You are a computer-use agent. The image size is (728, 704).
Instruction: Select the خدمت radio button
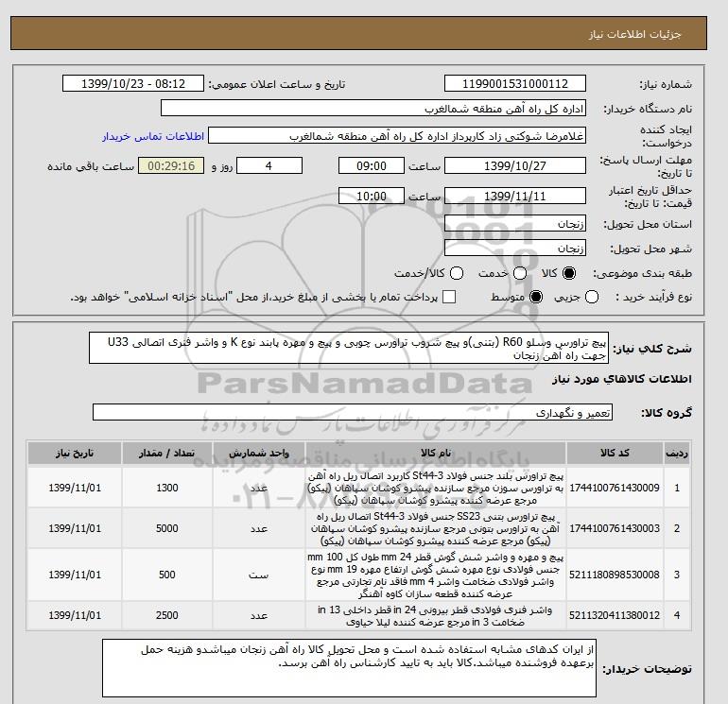coord(520,273)
